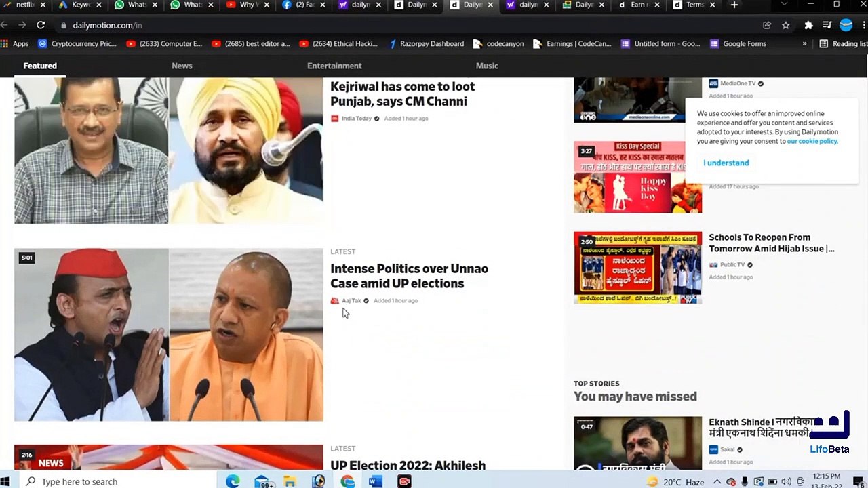The height and width of the screenshot is (488, 868).
Task: Play the Kiss Day Special video thumbnail
Action: pos(637,177)
